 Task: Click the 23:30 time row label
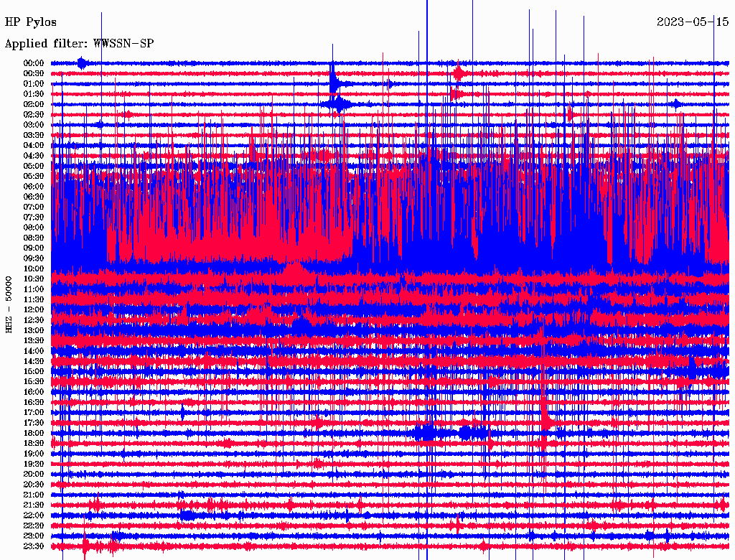[34, 546]
